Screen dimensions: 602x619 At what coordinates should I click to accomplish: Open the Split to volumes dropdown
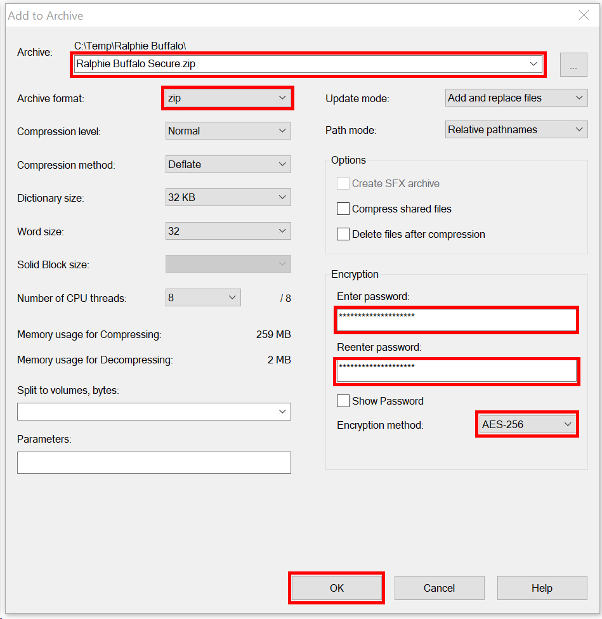pos(154,412)
